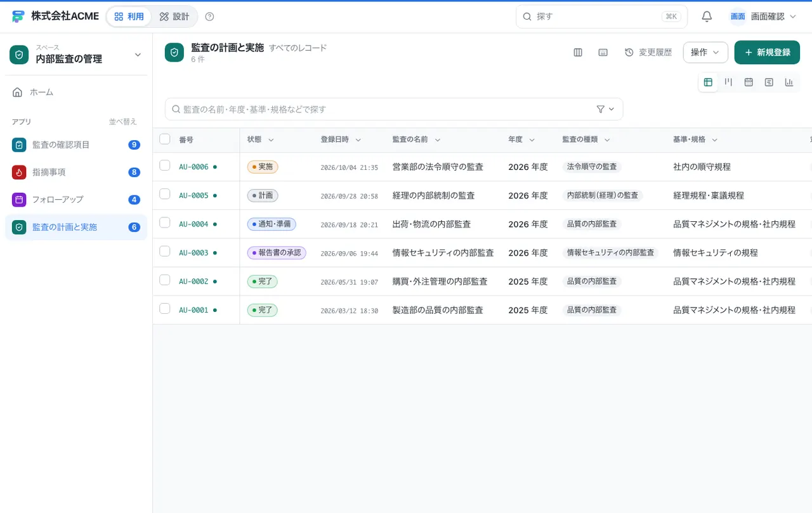Open 指摘事項 app icon in sidebar
812x513 pixels.
tap(19, 172)
